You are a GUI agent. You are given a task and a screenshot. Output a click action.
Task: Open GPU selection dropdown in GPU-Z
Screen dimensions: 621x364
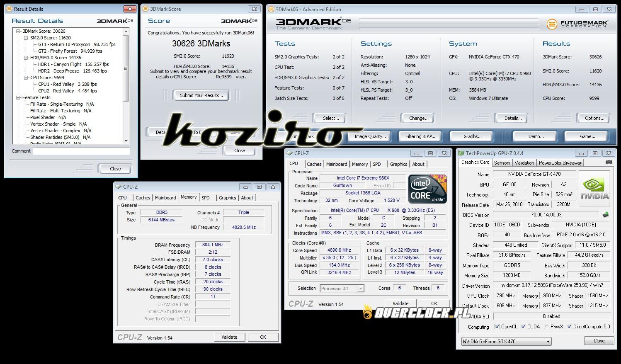click(x=506, y=342)
